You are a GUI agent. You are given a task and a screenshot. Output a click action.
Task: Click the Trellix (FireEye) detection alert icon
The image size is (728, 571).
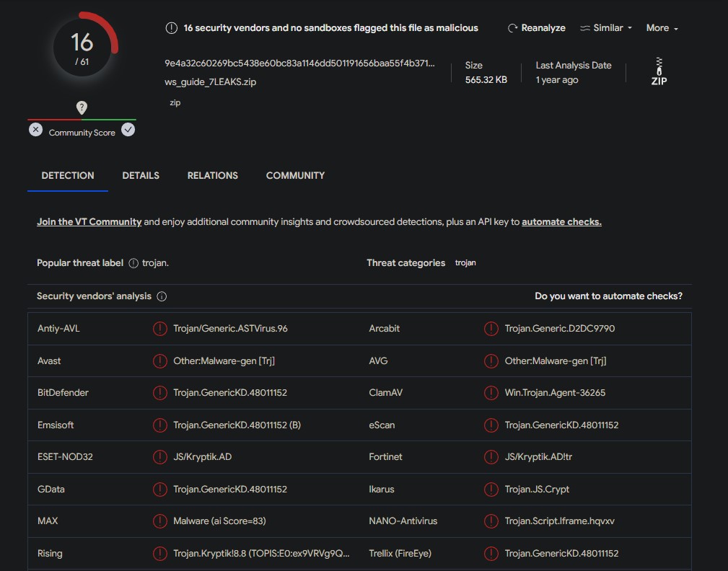(491, 554)
